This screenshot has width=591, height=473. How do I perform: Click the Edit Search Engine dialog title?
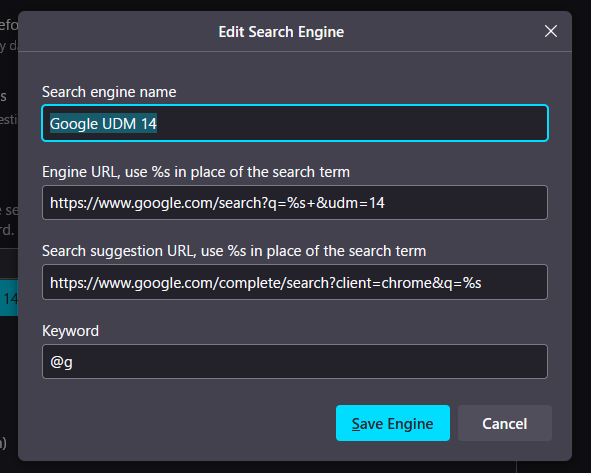coord(281,32)
